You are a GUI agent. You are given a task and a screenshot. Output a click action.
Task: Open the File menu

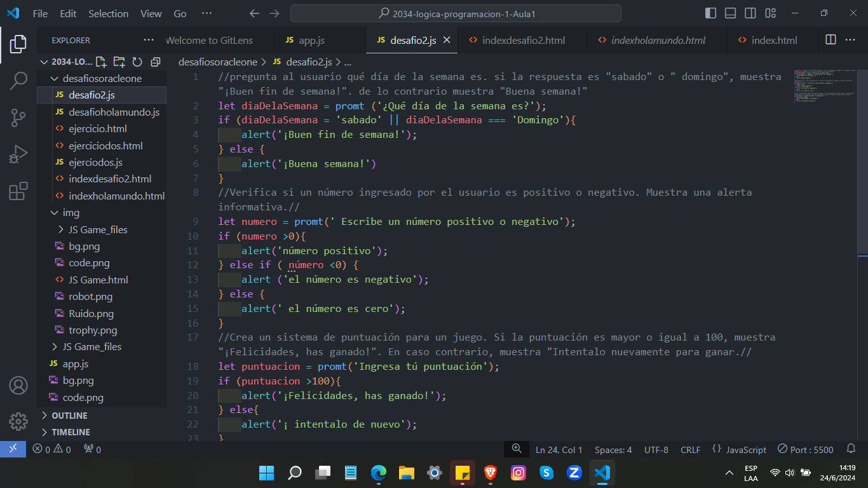coord(40,13)
